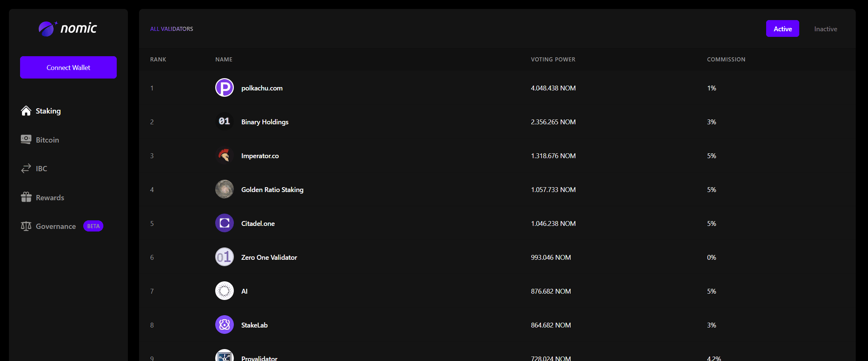Open the Imperator.co validator name
Viewport: 868px width, 361px height.
260,156
